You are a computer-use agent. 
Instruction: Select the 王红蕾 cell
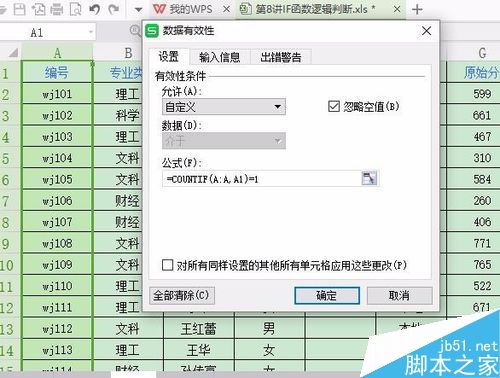point(199,329)
